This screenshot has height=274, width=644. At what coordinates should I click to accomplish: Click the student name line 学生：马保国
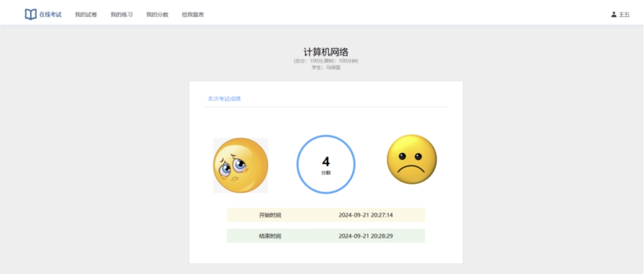click(x=326, y=67)
